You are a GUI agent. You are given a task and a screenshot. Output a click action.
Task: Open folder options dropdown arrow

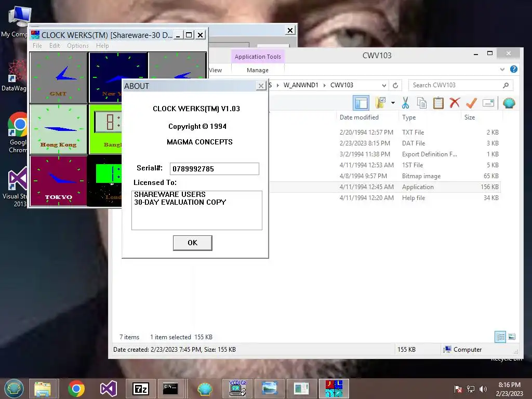(393, 103)
